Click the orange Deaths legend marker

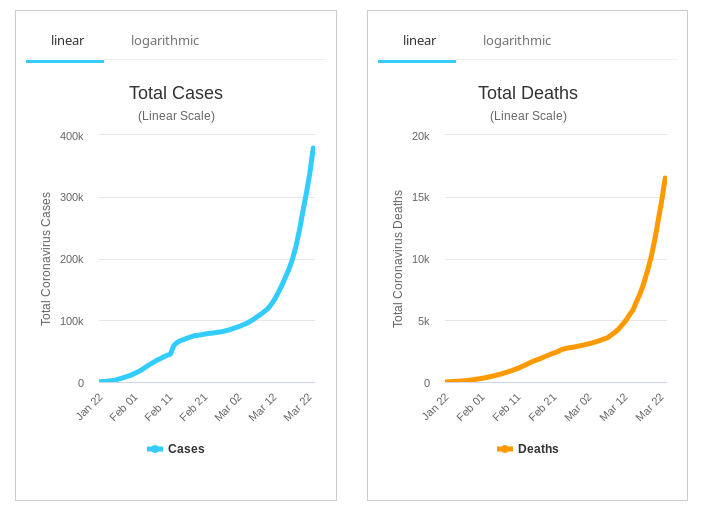coord(505,449)
